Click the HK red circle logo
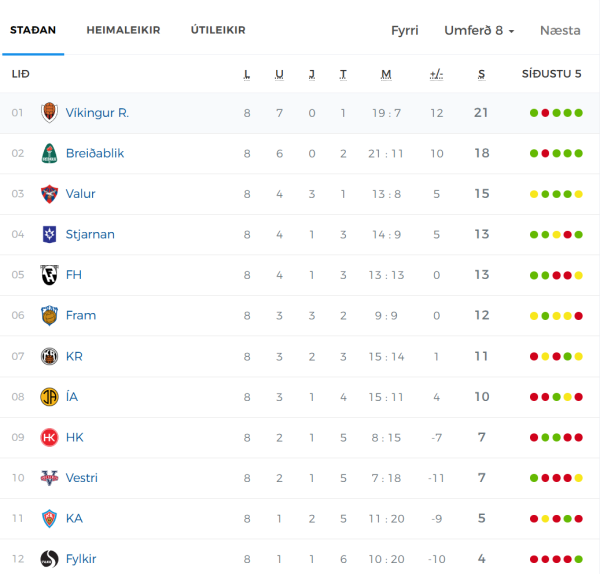This screenshot has width=600, height=574. (49, 437)
